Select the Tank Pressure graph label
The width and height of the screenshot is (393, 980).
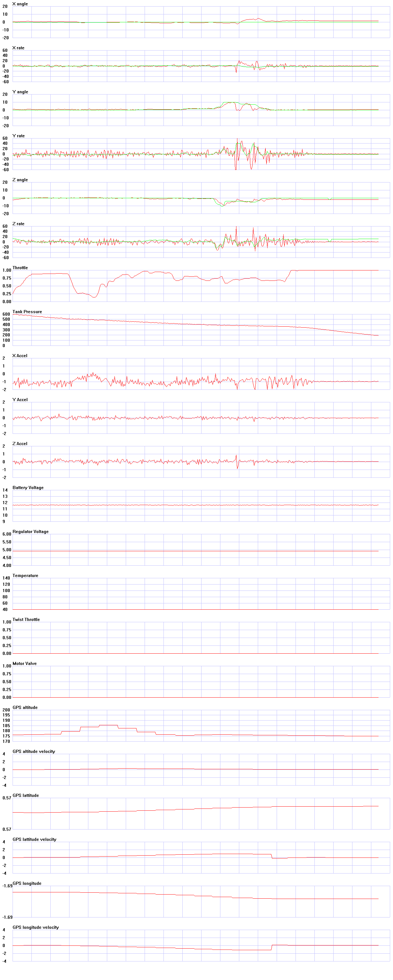pyautogui.click(x=27, y=312)
